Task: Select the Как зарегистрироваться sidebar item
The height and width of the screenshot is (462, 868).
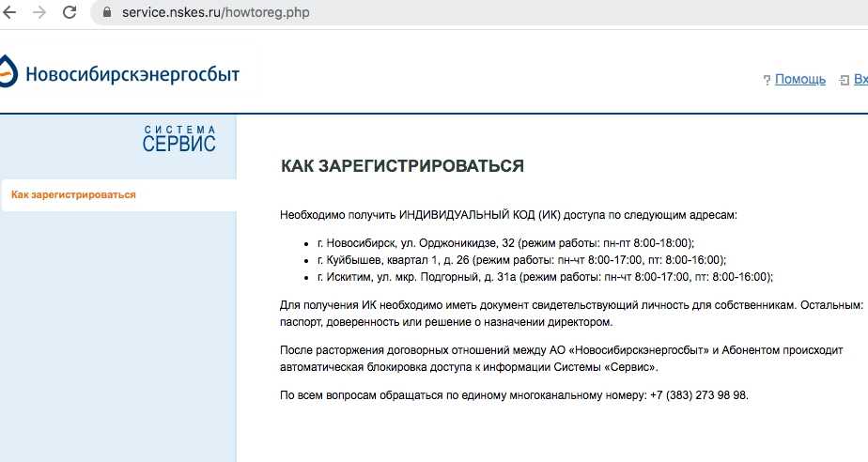Action: pyautogui.click(x=73, y=194)
